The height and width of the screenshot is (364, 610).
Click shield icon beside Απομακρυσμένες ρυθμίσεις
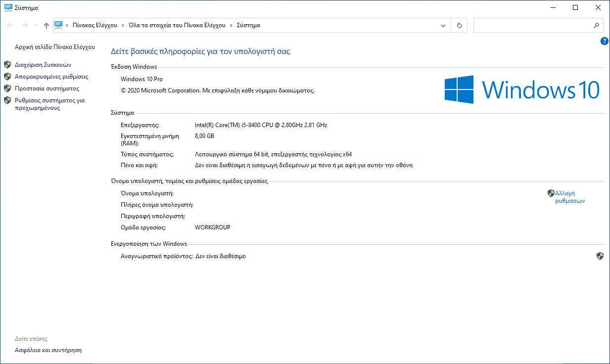(x=7, y=77)
